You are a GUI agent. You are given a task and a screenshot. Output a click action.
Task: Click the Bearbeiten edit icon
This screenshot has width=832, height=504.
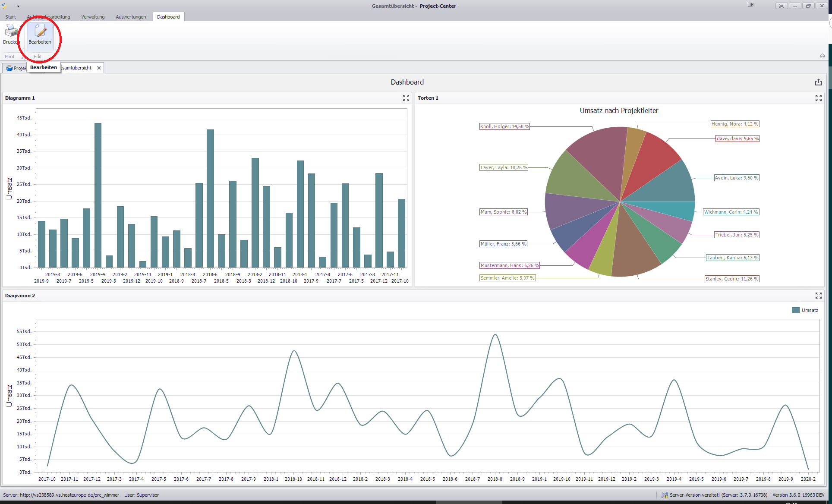coord(40,31)
